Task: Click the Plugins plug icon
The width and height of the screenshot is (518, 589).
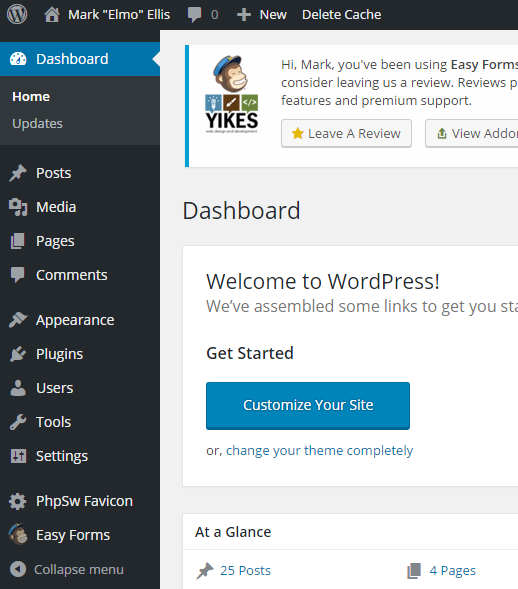Action: point(18,354)
